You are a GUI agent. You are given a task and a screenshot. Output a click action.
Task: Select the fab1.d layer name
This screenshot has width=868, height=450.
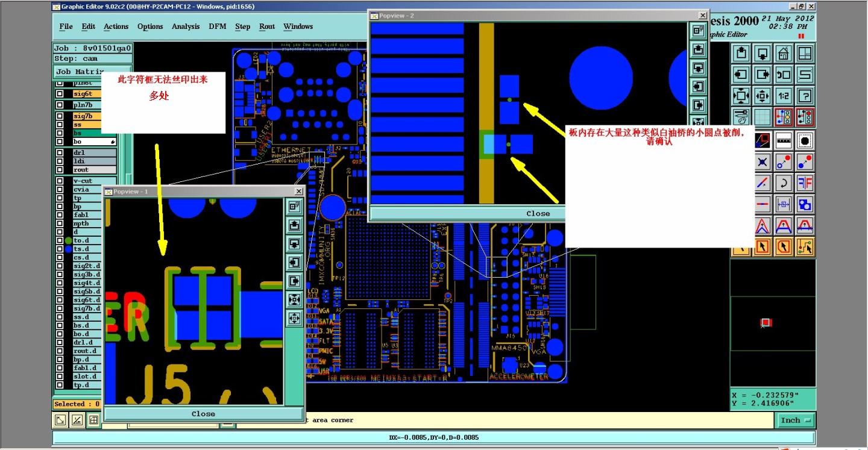[87, 367]
